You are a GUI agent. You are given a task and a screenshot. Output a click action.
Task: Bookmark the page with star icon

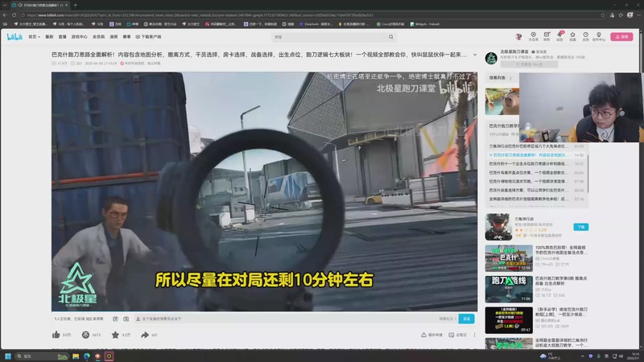[602, 15]
